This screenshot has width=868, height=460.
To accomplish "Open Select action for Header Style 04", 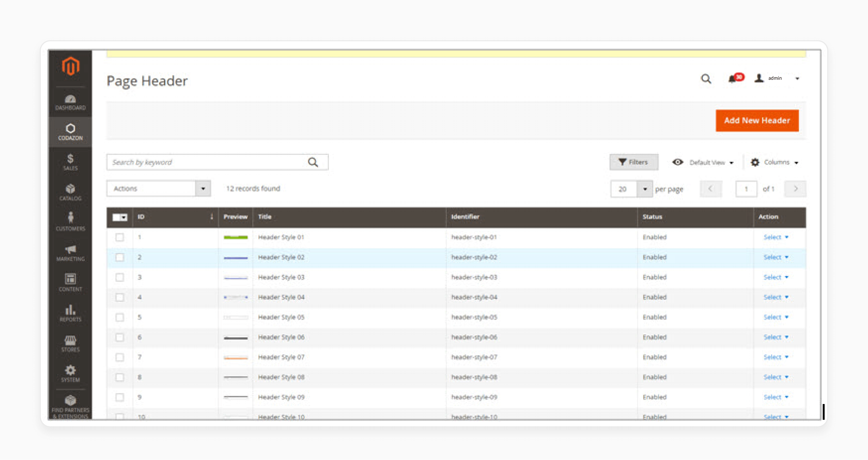I will pos(776,297).
